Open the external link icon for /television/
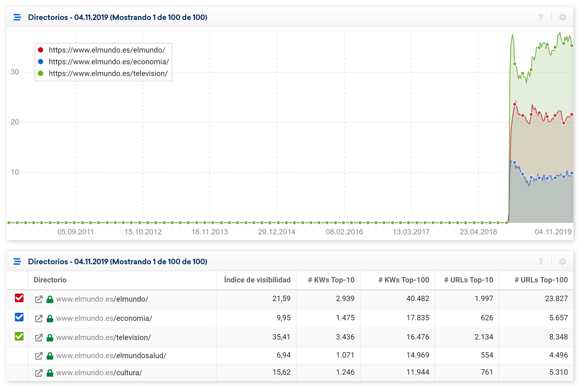584x392 pixels. pos(39,338)
